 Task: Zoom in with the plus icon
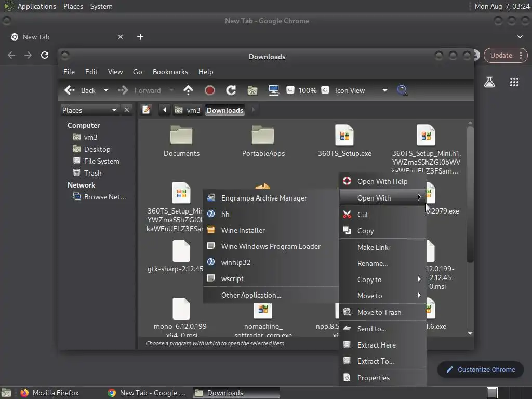point(325,90)
